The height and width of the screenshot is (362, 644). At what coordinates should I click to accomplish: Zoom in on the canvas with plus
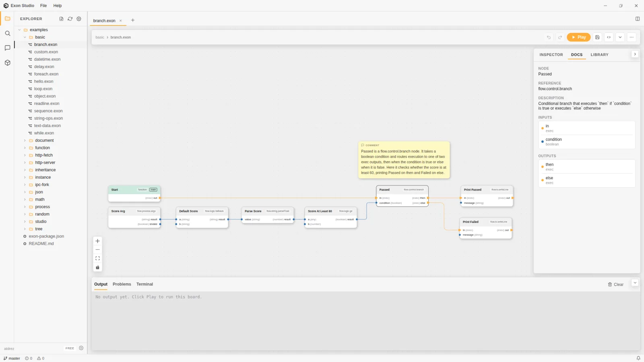tap(97, 241)
